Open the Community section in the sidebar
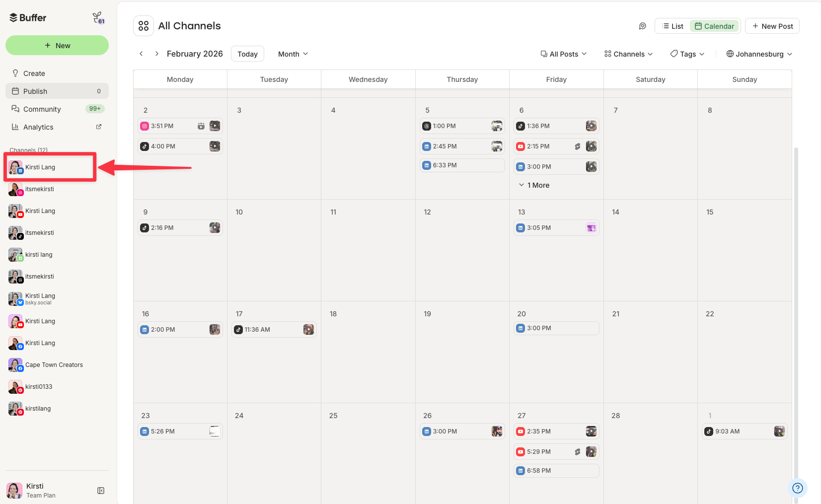This screenshot has width=821, height=504. (42, 109)
